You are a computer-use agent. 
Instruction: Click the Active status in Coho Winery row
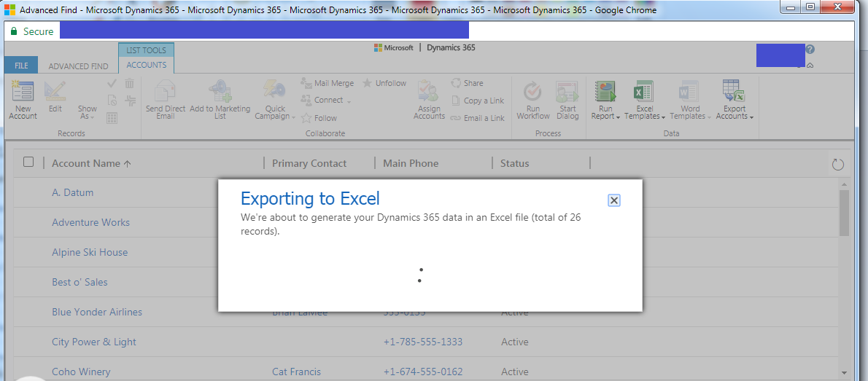click(515, 372)
